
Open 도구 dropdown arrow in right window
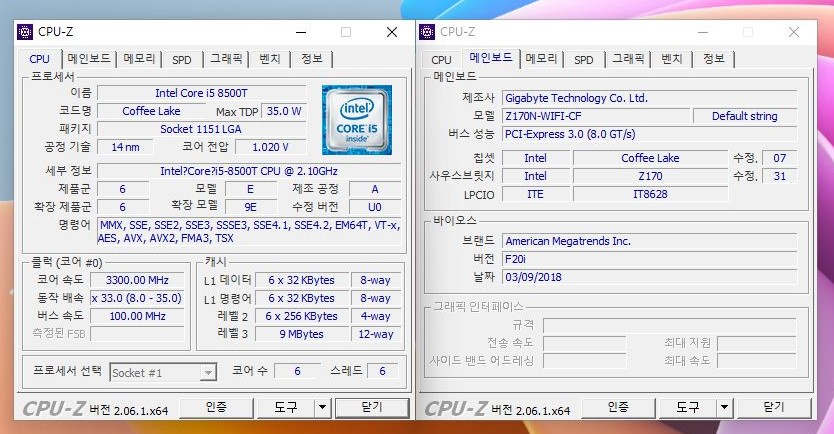pyautogui.click(x=724, y=408)
